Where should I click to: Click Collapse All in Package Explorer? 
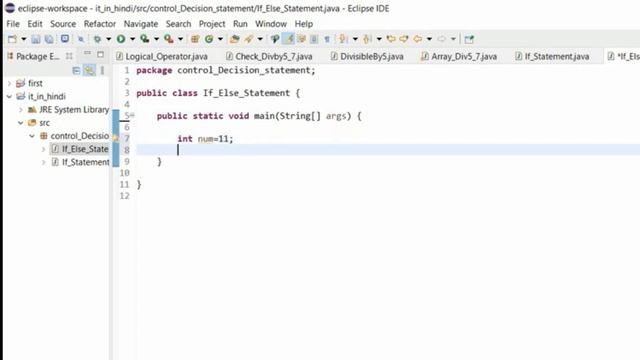(x=76, y=71)
